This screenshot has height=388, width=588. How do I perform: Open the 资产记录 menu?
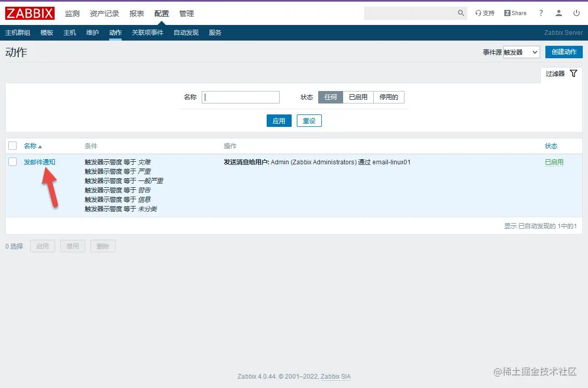click(104, 14)
